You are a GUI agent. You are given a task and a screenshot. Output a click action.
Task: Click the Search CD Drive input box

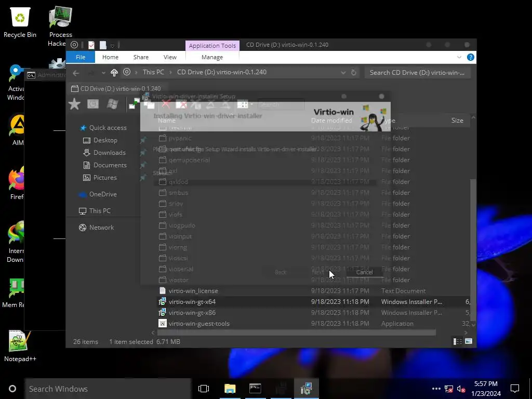tap(417, 73)
